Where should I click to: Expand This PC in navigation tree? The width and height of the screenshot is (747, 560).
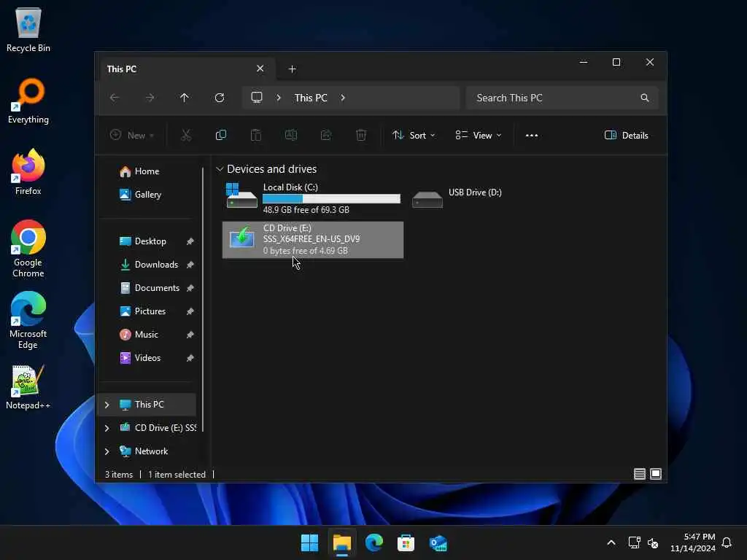[x=107, y=405]
